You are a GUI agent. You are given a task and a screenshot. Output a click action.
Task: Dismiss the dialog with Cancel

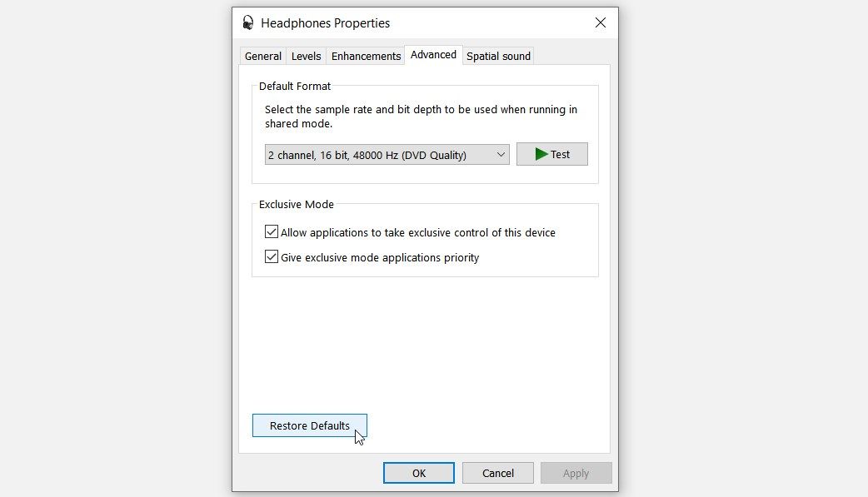[497, 473]
